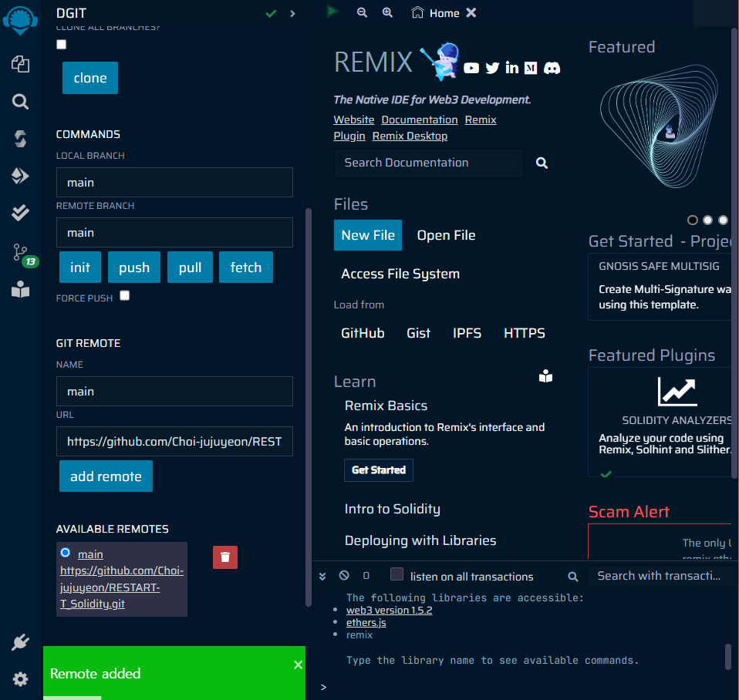Delete the main remote with trash icon
The width and height of the screenshot is (739, 700).
click(x=225, y=557)
